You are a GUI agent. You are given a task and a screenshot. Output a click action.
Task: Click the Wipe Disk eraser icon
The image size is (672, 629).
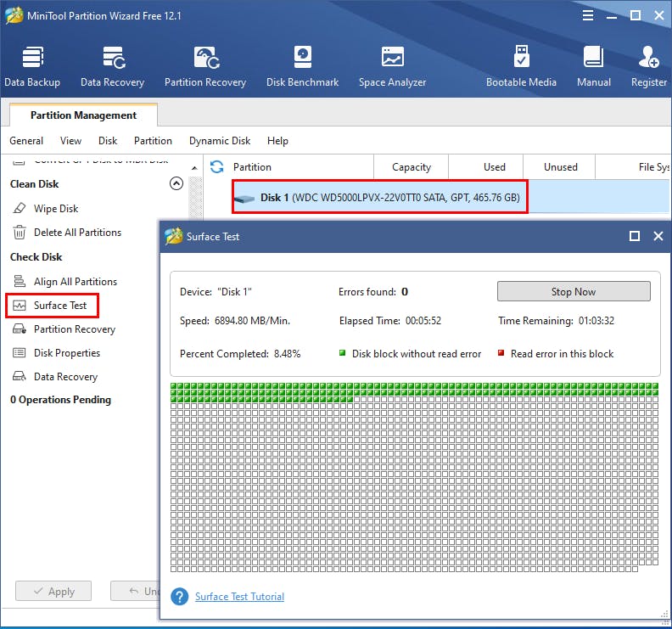pyautogui.click(x=20, y=208)
